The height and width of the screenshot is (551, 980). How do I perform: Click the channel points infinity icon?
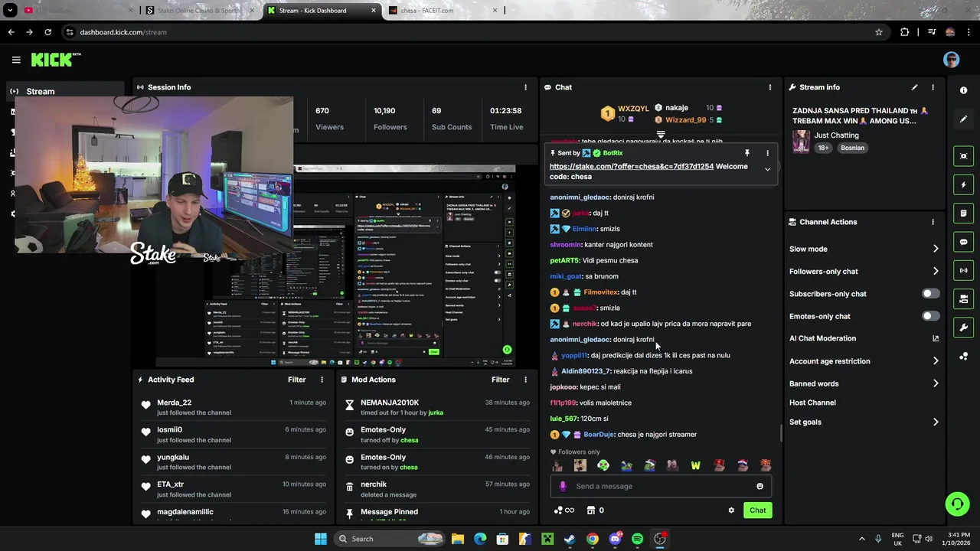tap(564, 510)
